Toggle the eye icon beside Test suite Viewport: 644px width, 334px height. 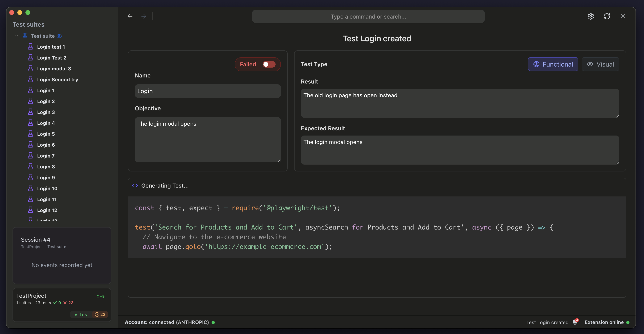tap(59, 36)
